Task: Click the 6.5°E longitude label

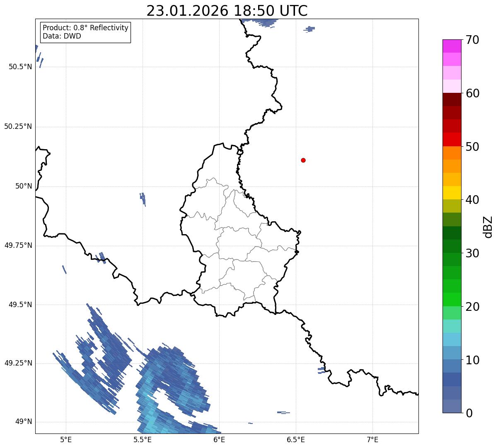Action: tap(296, 439)
